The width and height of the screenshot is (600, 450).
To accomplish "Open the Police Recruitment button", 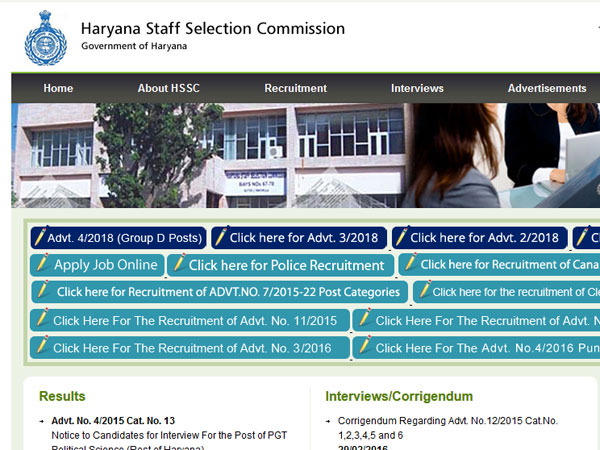I will click(x=281, y=265).
